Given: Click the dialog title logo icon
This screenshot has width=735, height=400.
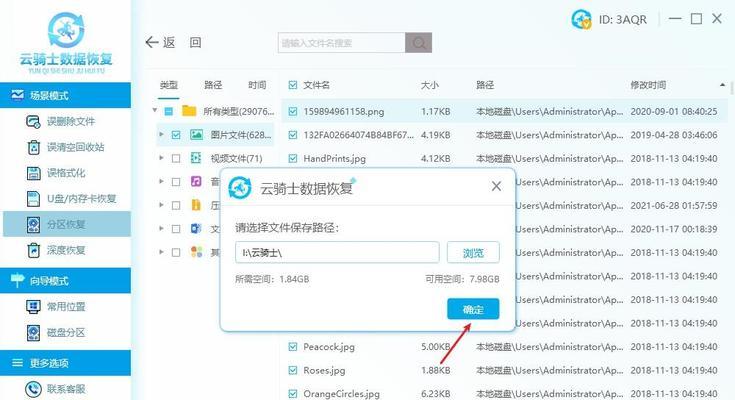Looking at the screenshot, I should [x=240, y=188].
